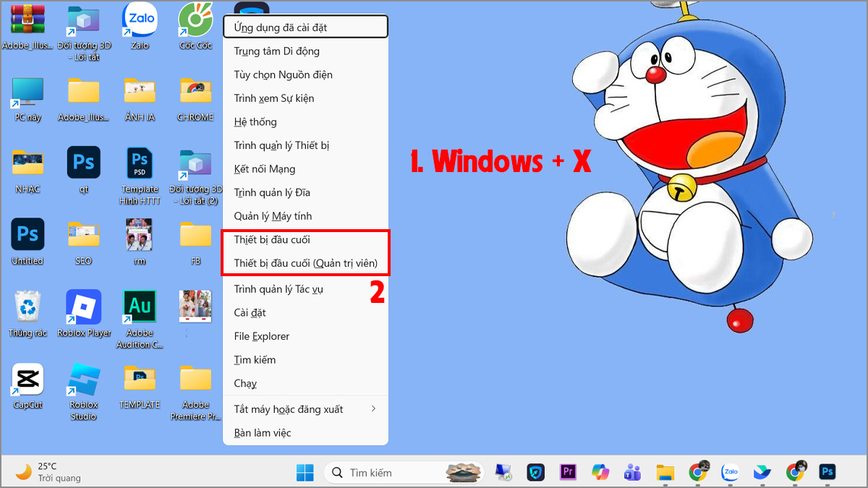868x488 pixels.
Task: Launch the Adobe Audition shortcut
Action: pos(140,320)
